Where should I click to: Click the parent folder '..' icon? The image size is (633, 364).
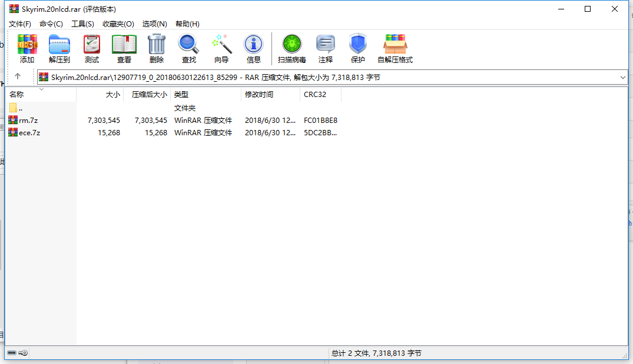point(13,108)
